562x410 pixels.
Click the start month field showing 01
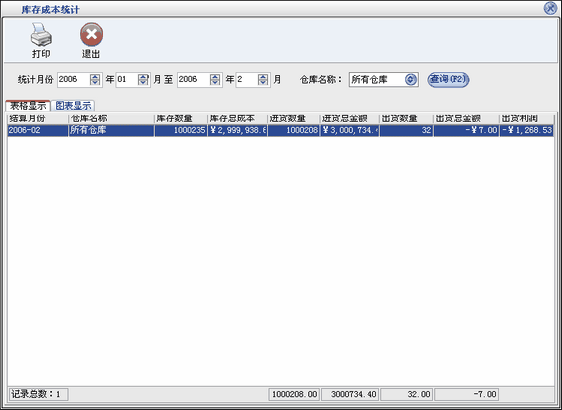coord(127,80)
